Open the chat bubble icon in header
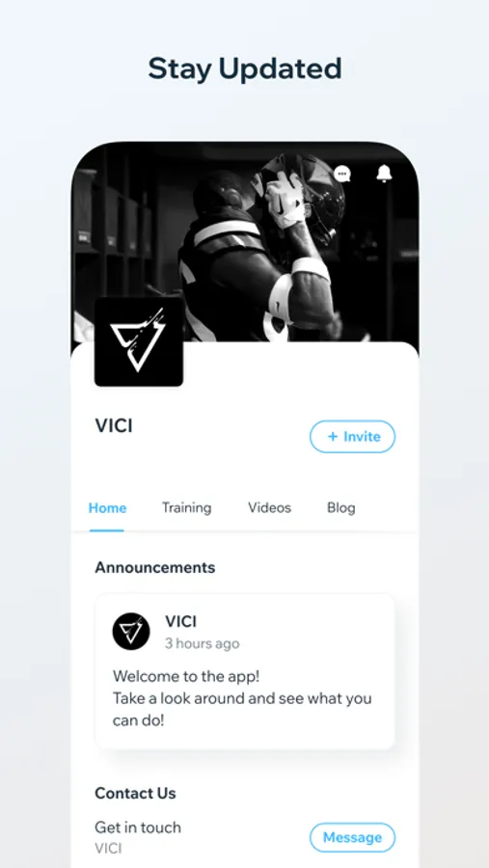The height and width of the screenshot is (868, 489). click(x=342, y=174)
